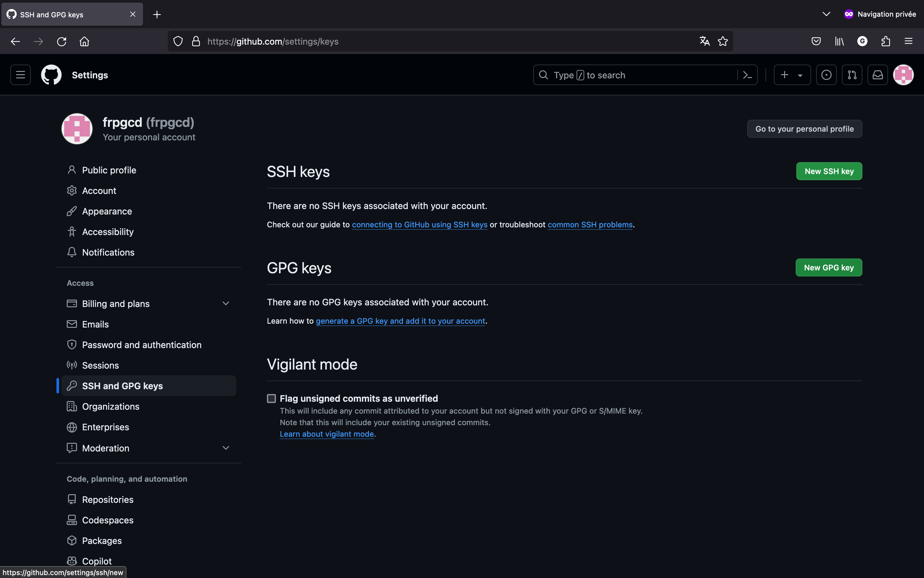Click the G extension icon in toolbar
The height and width of the screenshot is (578, 924).
(x=862, y=41)
